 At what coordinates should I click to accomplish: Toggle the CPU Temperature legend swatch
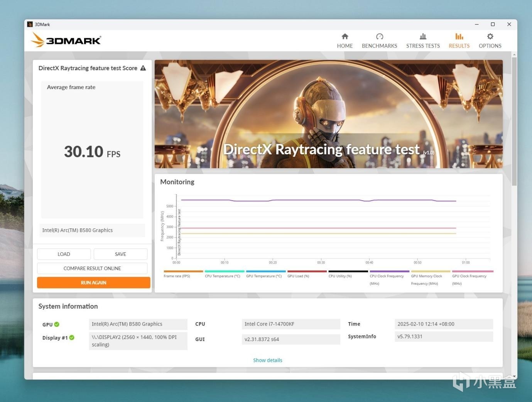225,271
